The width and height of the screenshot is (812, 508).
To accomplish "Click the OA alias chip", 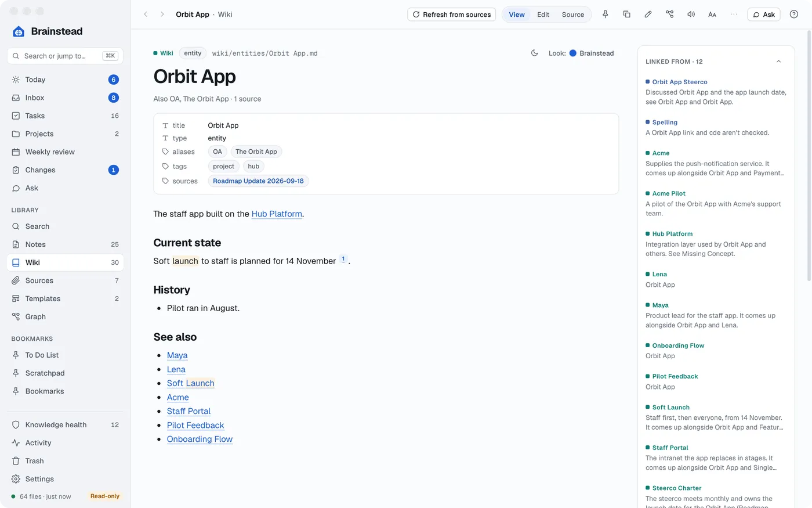I will (217, 152).
